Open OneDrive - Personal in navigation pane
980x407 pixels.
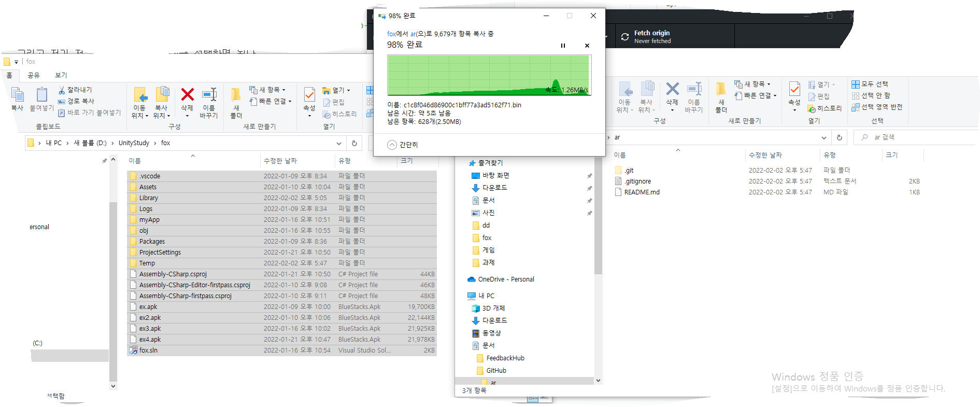pos(501,279)
